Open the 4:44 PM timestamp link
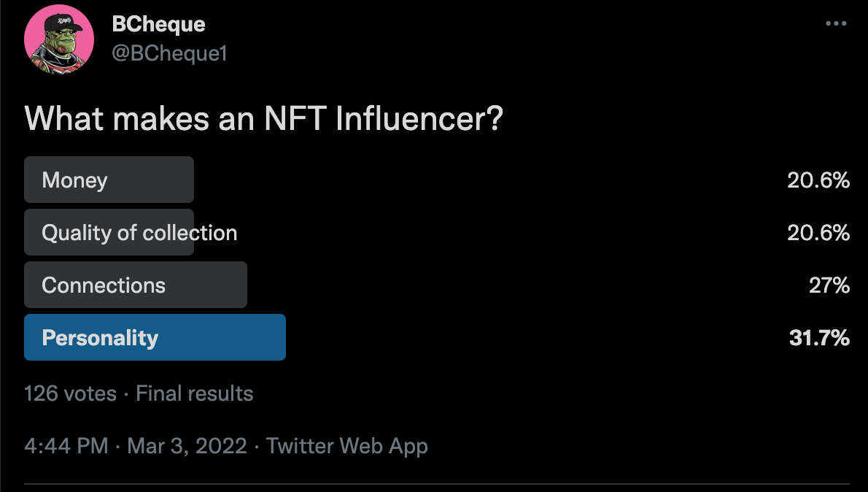868x492 pixels. point(66,446)
